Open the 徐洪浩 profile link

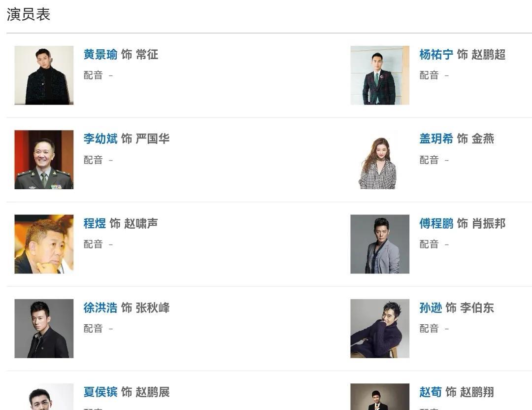click(x=100, y=308)
